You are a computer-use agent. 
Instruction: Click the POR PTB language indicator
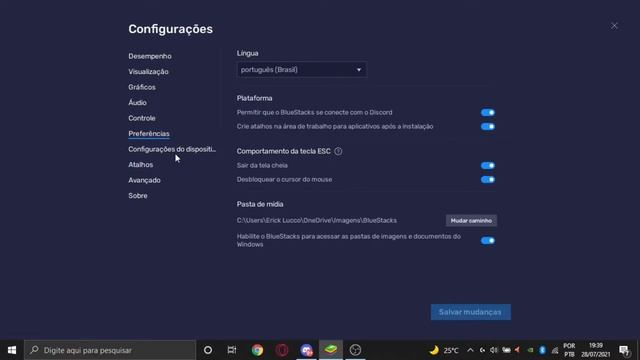[x=569, y=350]
